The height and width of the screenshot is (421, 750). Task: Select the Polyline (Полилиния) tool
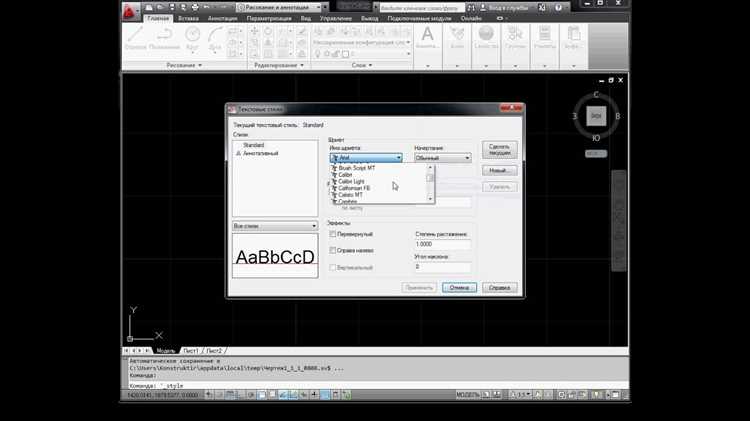(165, 38)
